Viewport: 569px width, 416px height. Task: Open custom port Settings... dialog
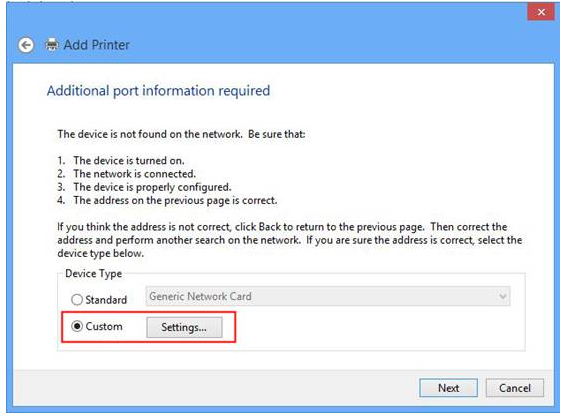(184, 327)
